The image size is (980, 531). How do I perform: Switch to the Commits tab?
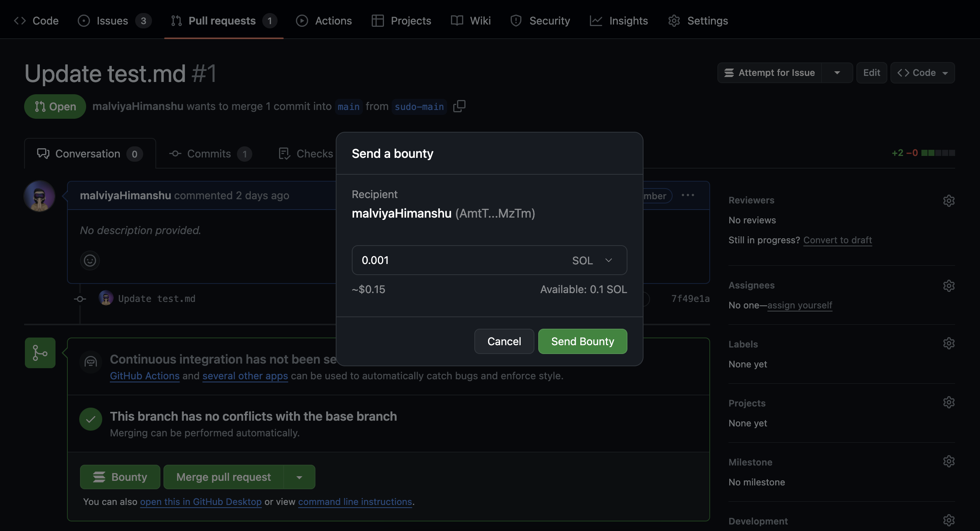pos(210,154)
